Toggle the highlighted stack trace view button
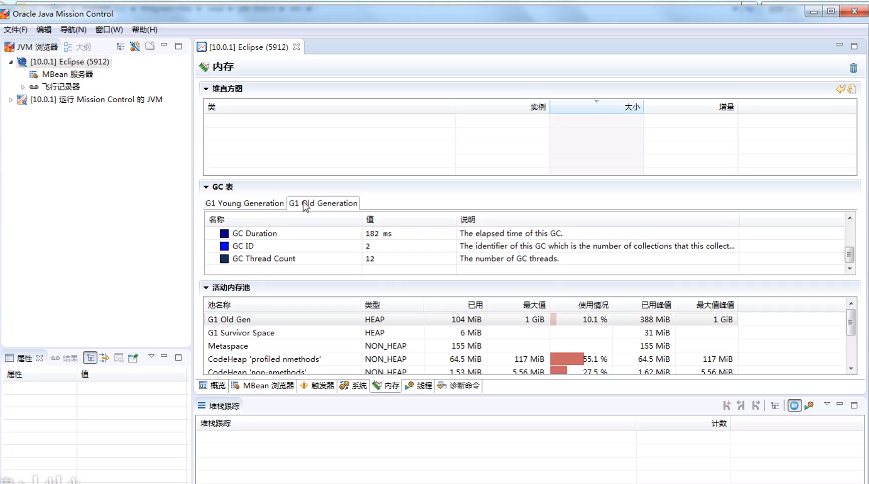 point(794,405)
